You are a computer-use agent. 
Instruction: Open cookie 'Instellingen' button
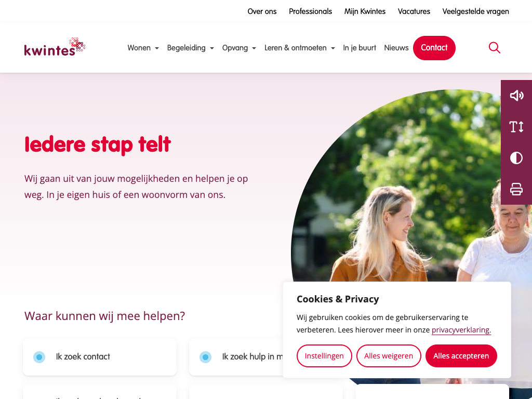click(x=324, y=356)
